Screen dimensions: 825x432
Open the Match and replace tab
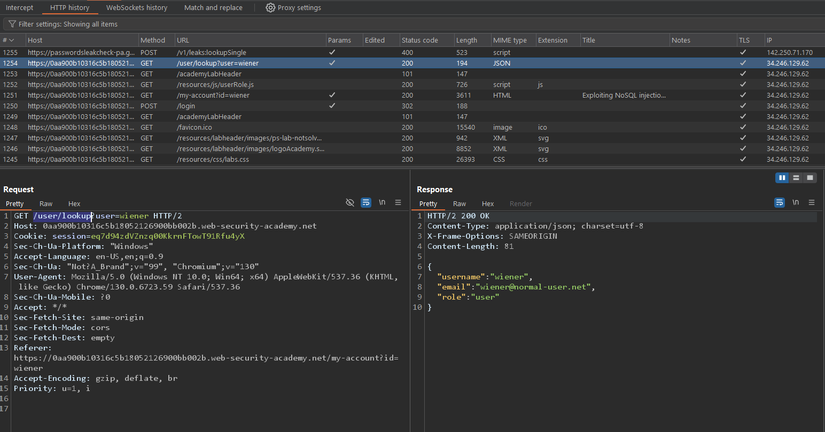pos(213,8)
